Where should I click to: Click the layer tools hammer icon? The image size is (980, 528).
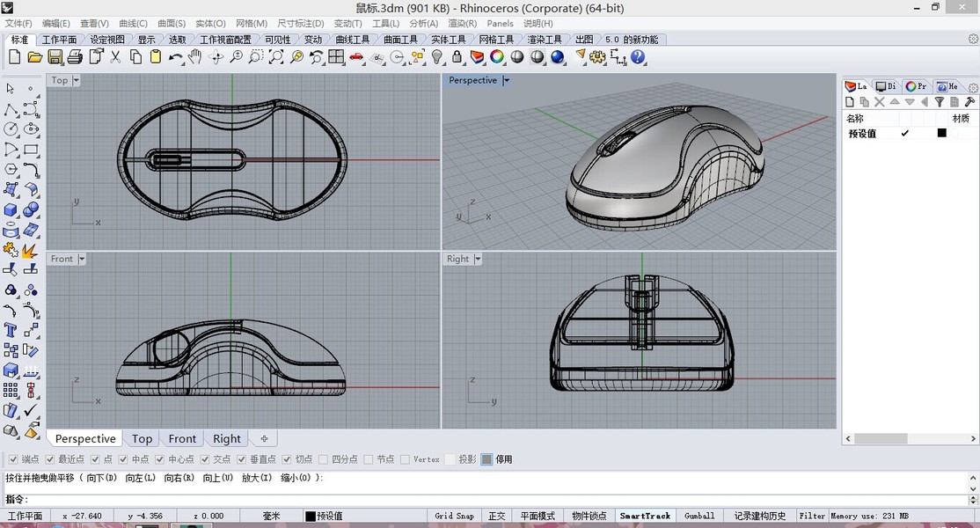click(x=969, y=102)
